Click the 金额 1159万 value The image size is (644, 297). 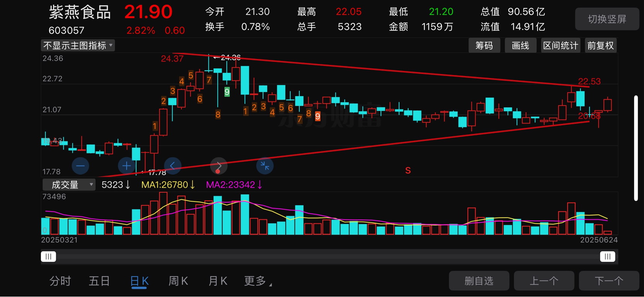437,27
